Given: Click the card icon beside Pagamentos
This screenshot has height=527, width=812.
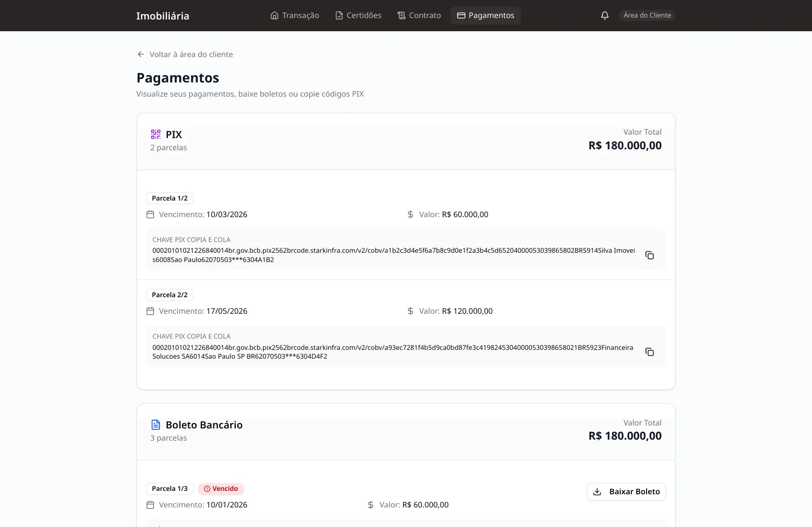Looking at the screenshot, I should pyautogui.click(x=461, y=16).
